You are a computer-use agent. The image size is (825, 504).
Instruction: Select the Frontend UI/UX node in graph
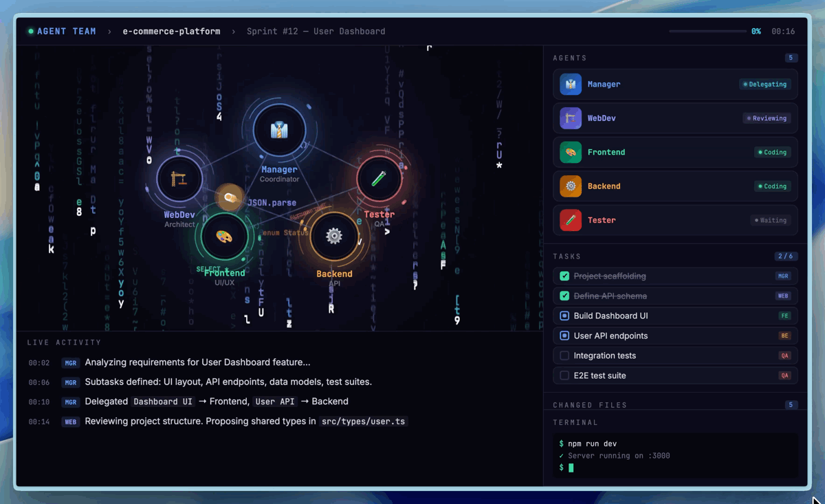pyautogui.click(x=224, y=237)
